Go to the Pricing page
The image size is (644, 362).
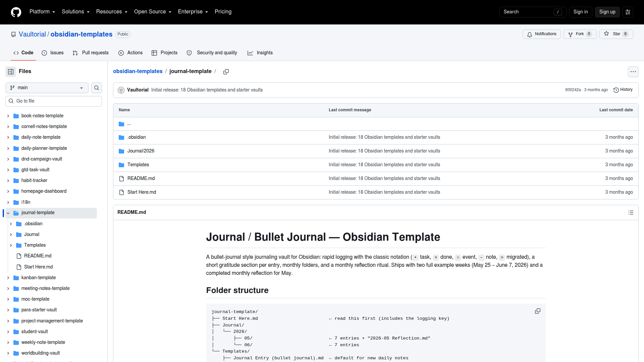pos(223,12)
